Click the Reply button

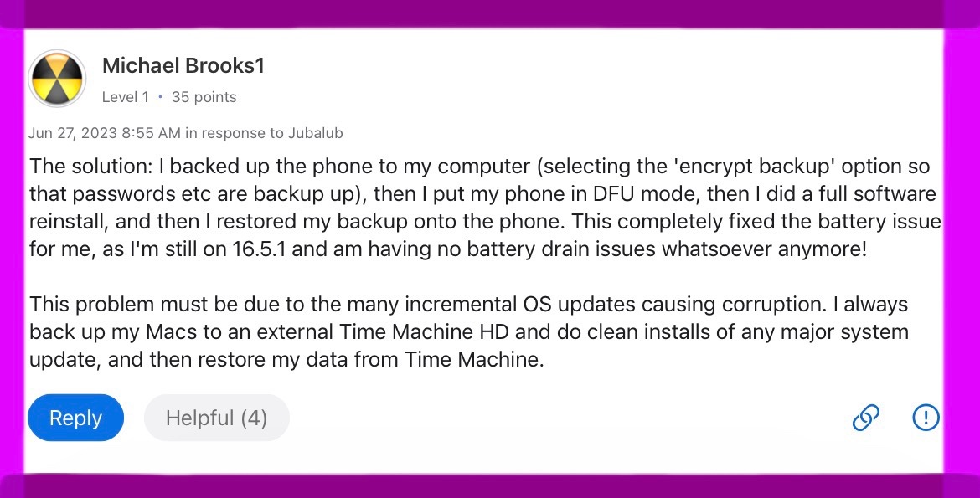tap(75, 418)
